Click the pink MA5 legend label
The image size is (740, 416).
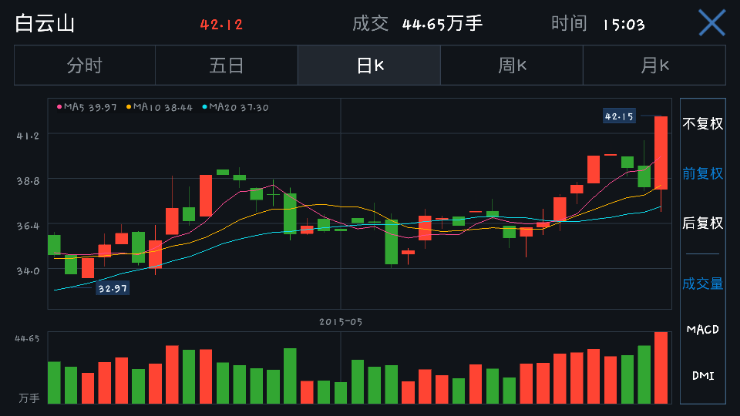coord(88,106)
